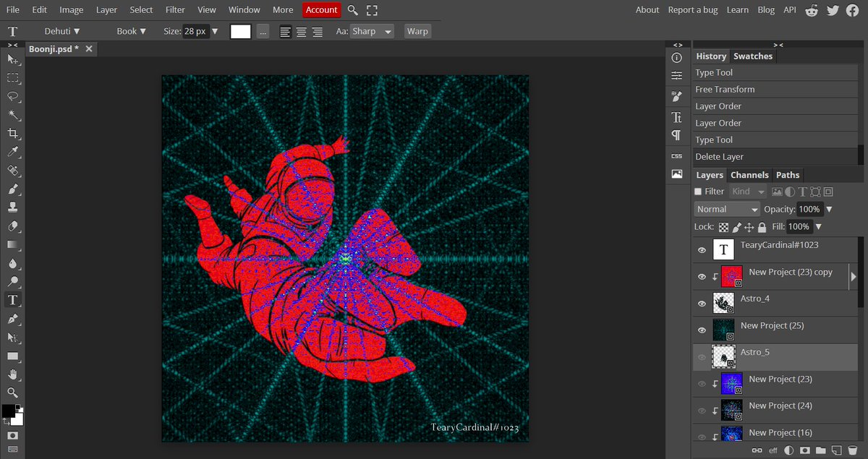Select the Rectangle Select tool
The image size is (868, 459).
pos(13,77)
